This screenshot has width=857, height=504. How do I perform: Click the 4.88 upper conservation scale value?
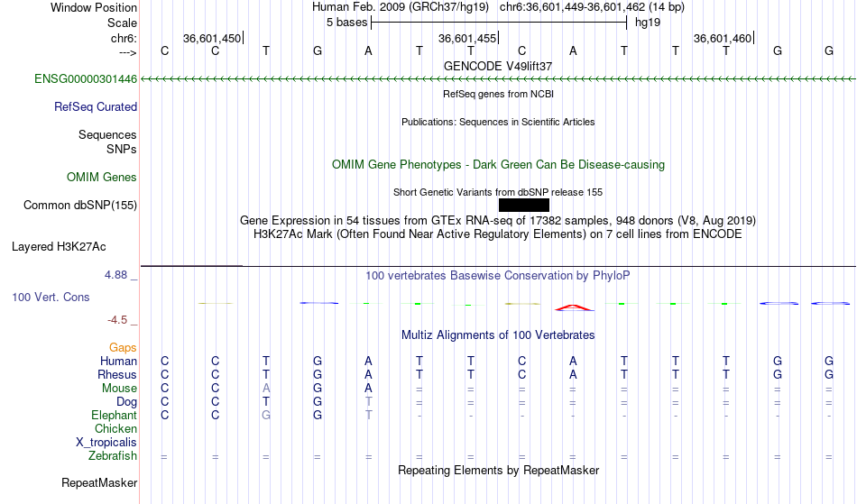click(115, 275)
